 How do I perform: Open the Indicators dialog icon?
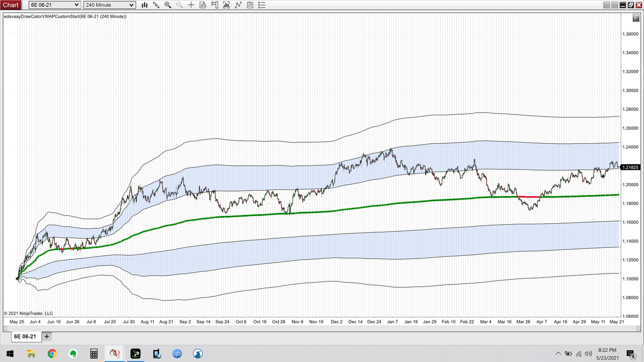point(226,5)
